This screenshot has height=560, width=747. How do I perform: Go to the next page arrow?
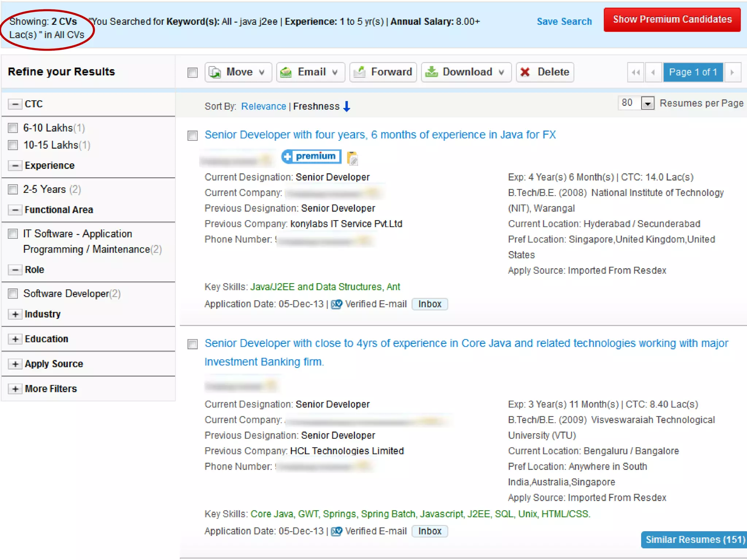732,72
